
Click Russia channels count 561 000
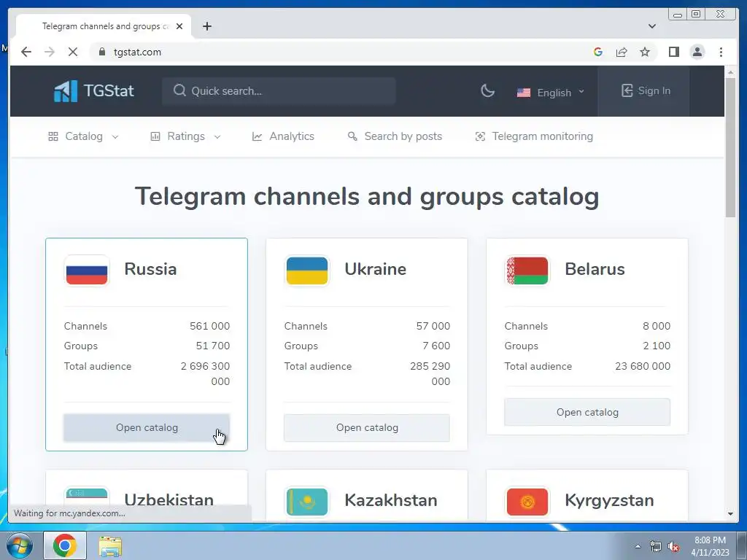pos(209,326)
